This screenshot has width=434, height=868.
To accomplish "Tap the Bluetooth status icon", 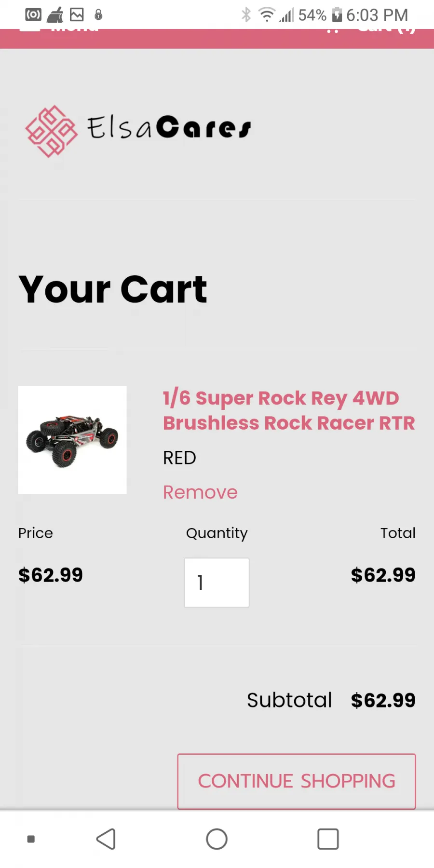I will 246,15.
